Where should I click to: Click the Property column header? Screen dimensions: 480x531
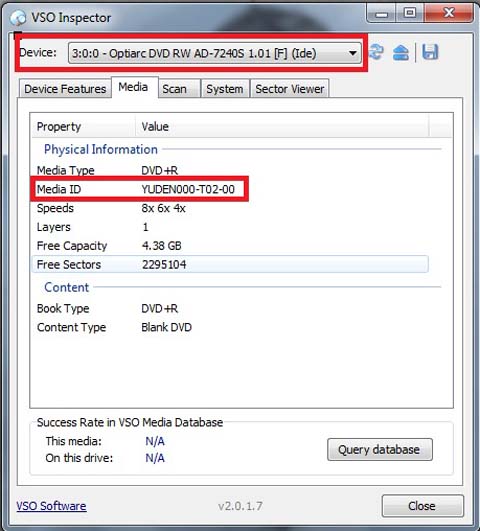pyautogui.click(x=84, y=127)
